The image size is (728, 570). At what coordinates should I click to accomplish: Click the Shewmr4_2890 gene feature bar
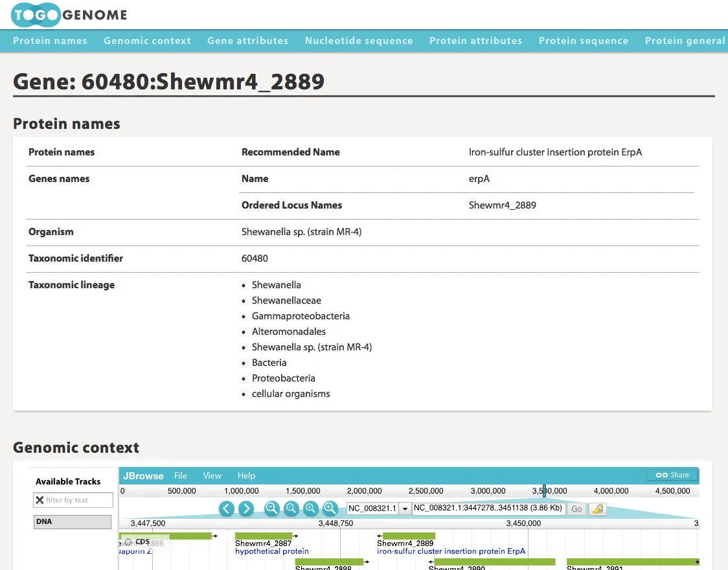coord(495,562)
